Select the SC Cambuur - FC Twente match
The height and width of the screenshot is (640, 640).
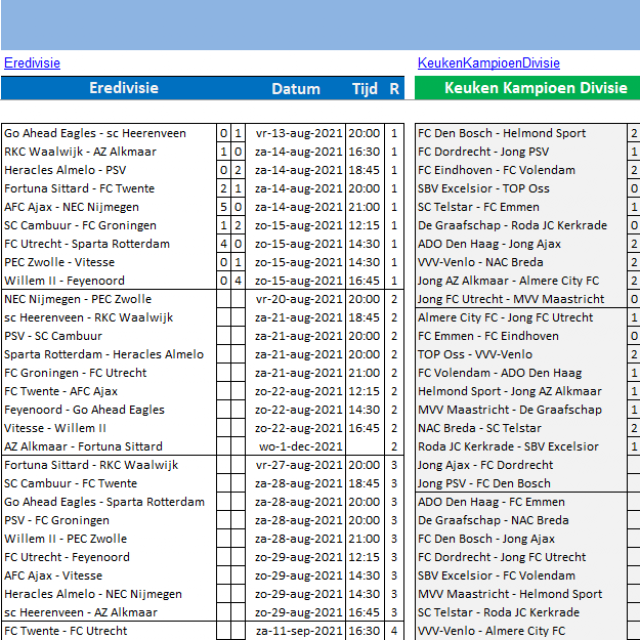pyautogui.click(x=71, y=484)
